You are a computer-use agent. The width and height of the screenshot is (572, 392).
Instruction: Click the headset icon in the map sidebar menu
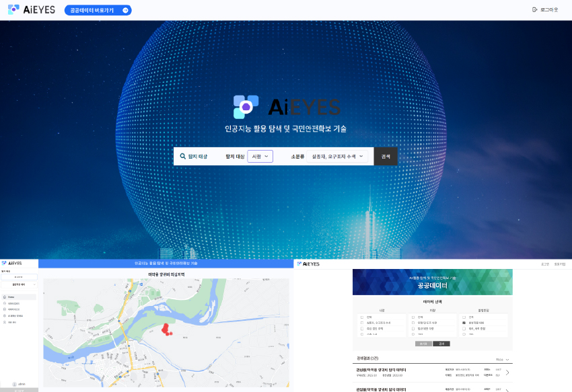[5, 303]
